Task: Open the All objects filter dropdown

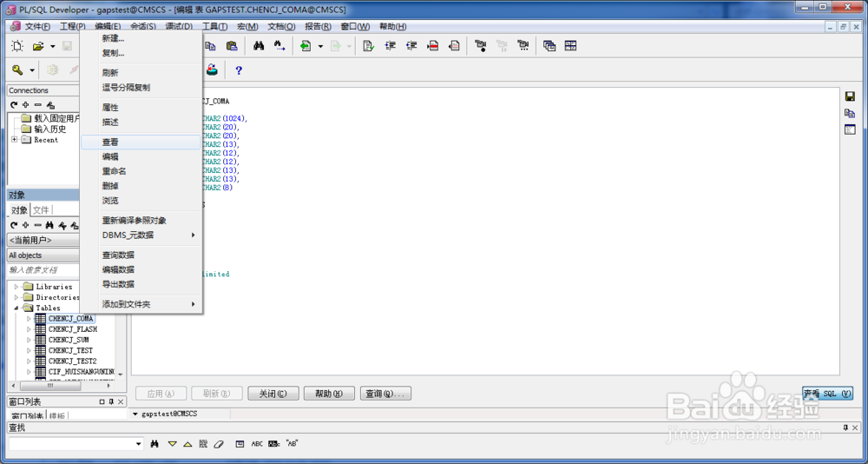Action: click(43, 255)
